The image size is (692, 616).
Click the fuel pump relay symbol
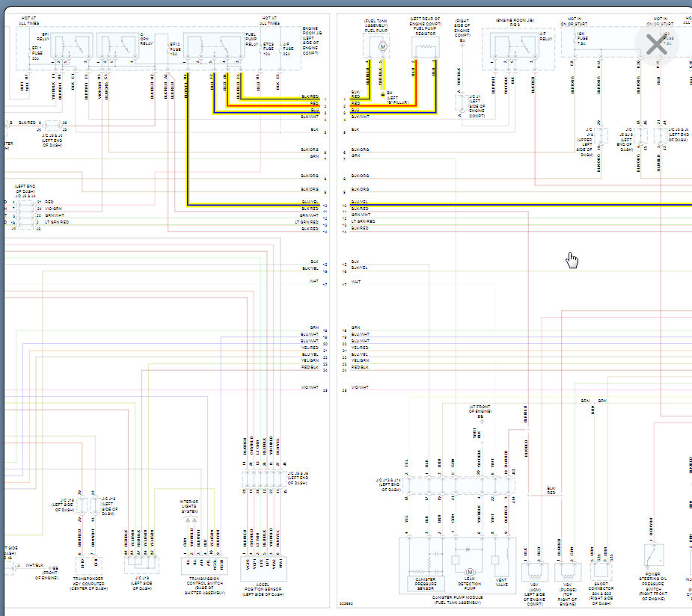214,46
